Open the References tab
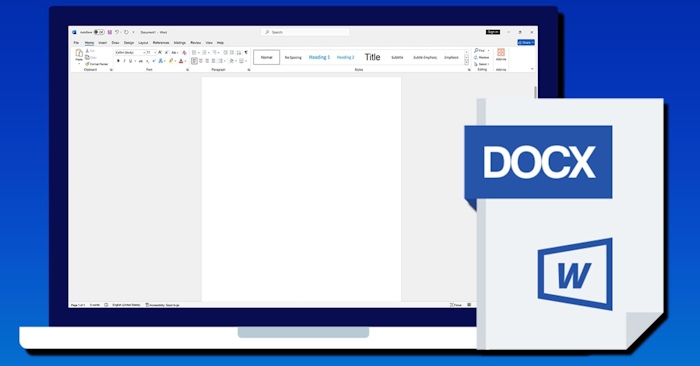Image resolution: width=700 pixels, height=366 pixels. [161, 43]
